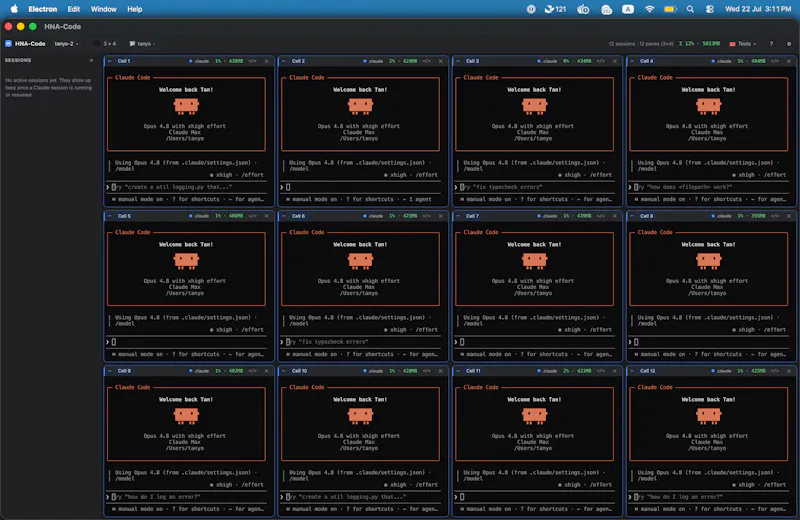Close the Cell 9 pane
Viewport: 800px width, 520px height.
pos(266,371)
